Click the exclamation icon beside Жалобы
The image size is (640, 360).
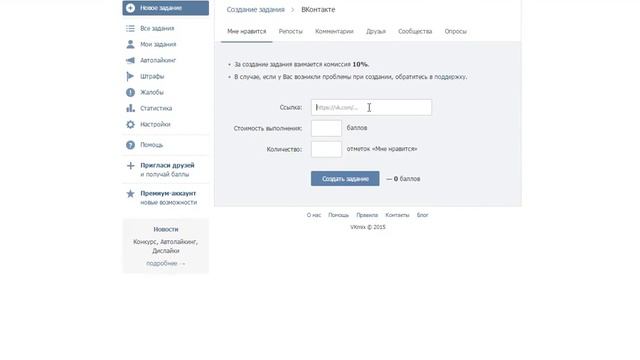(130, 92)
